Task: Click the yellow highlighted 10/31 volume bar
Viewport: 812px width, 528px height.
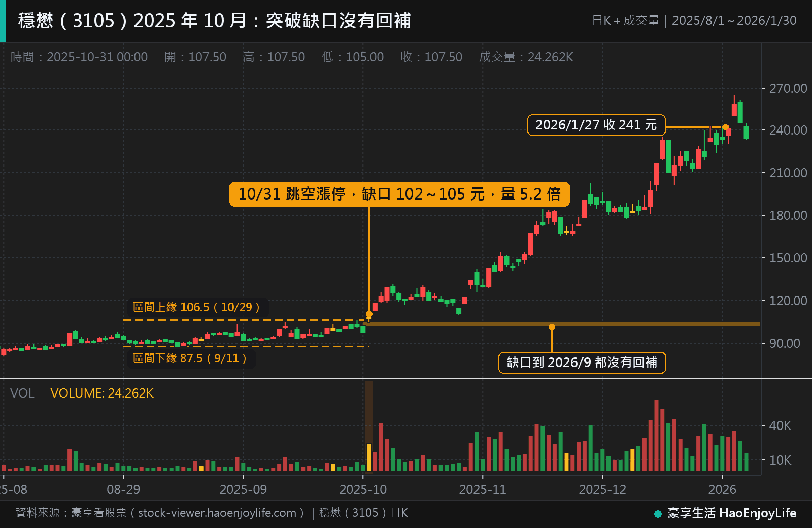Action: pos(369,457)
